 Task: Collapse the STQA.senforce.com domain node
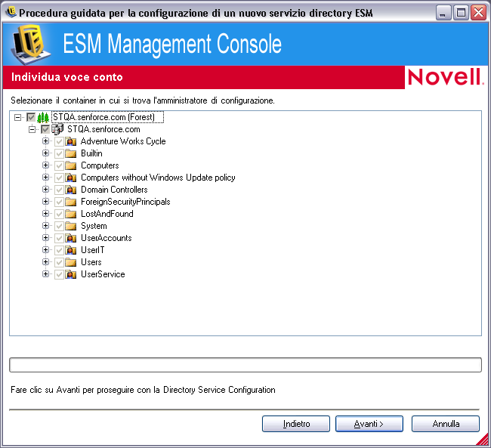tap(32, 129)
